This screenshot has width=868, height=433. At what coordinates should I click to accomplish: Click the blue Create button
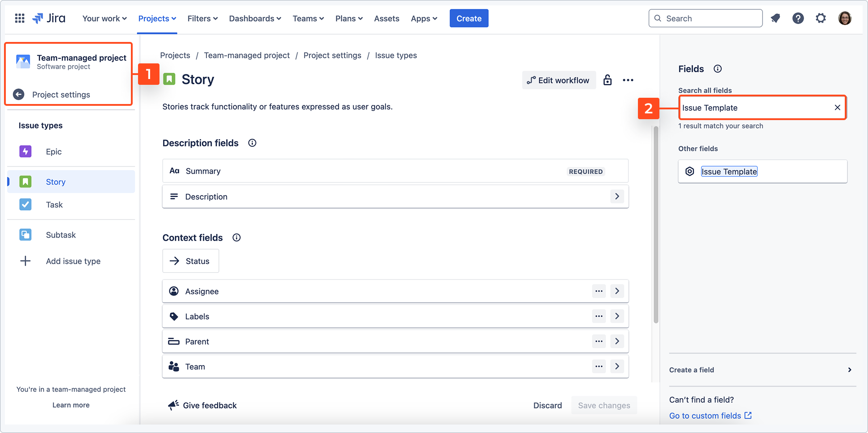[469, 18]
